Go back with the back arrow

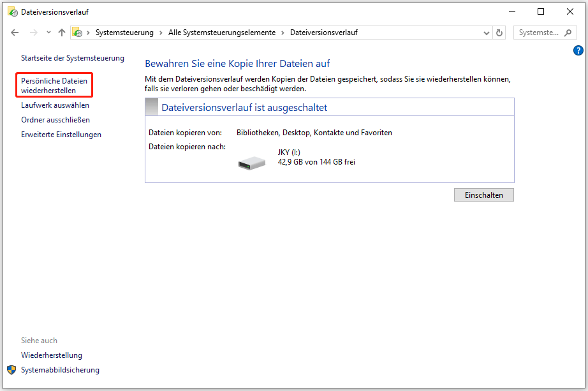pyautogui.click(x=15, y=33)
